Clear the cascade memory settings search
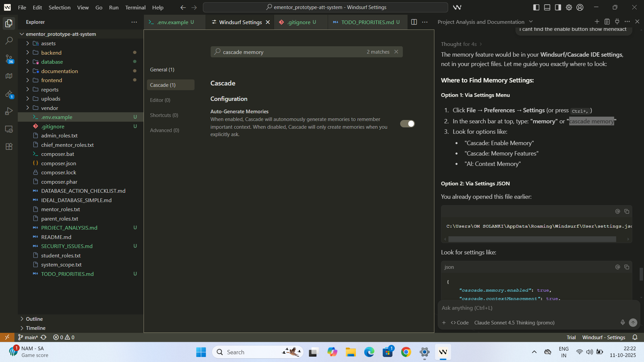This screenshot has width=644, height=362. tap(396, 52)
